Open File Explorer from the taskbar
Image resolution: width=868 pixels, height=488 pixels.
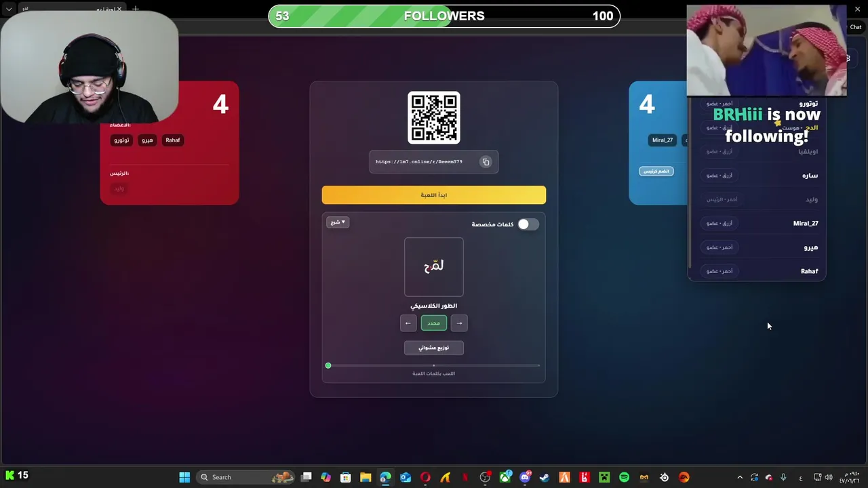[x=366, y=477]
